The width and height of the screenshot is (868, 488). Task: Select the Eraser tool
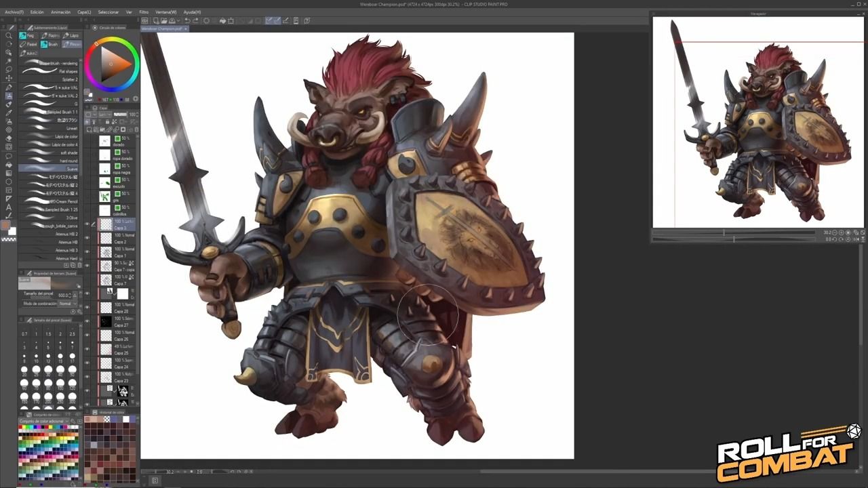(x=9, y=138)
